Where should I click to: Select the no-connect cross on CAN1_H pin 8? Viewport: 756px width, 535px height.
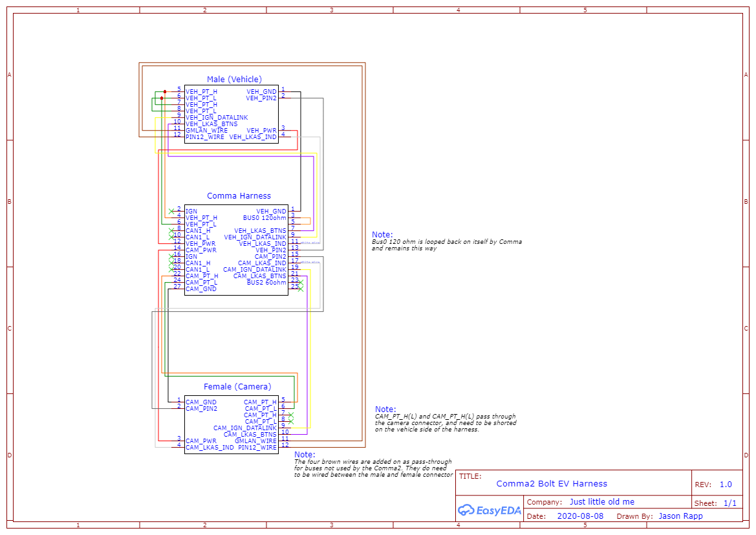coord(171,230)
